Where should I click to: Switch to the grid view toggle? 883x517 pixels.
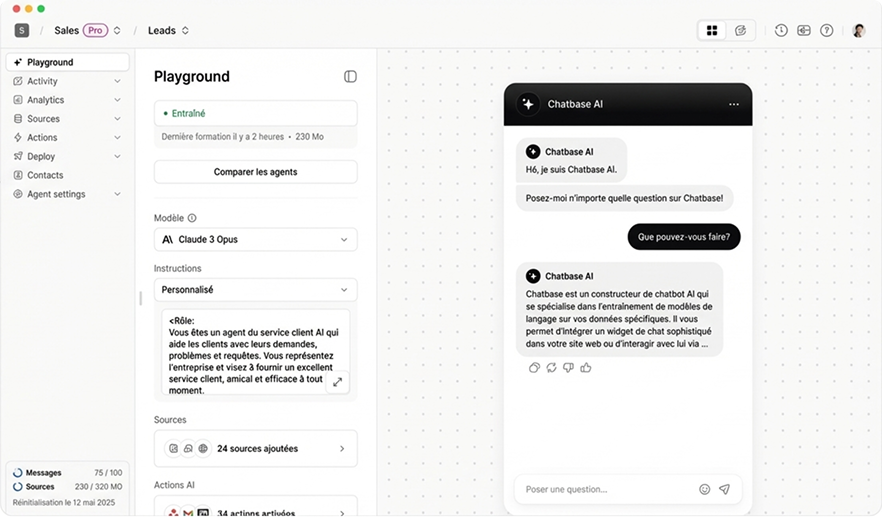tap(712, 30)
